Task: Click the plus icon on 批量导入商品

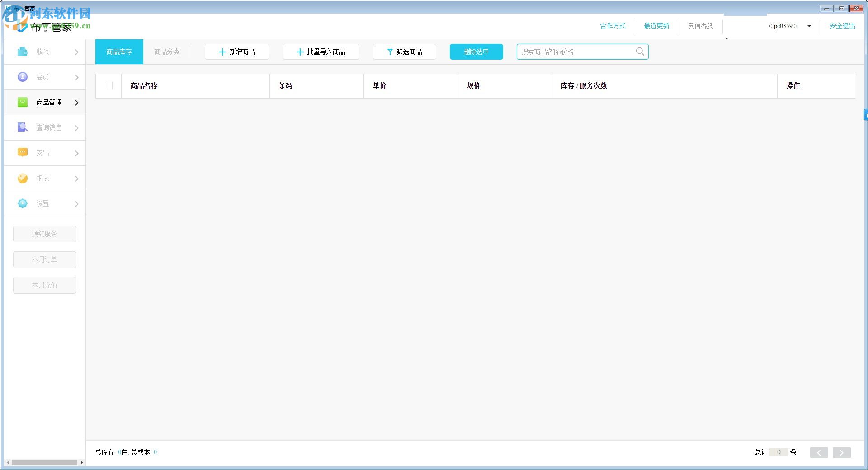Action: coord(300,52)
